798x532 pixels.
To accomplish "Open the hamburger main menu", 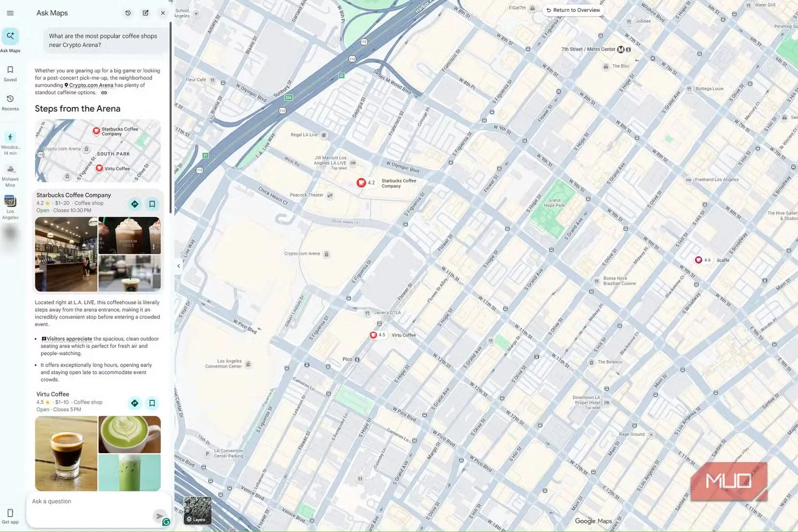I will [10, 13].
